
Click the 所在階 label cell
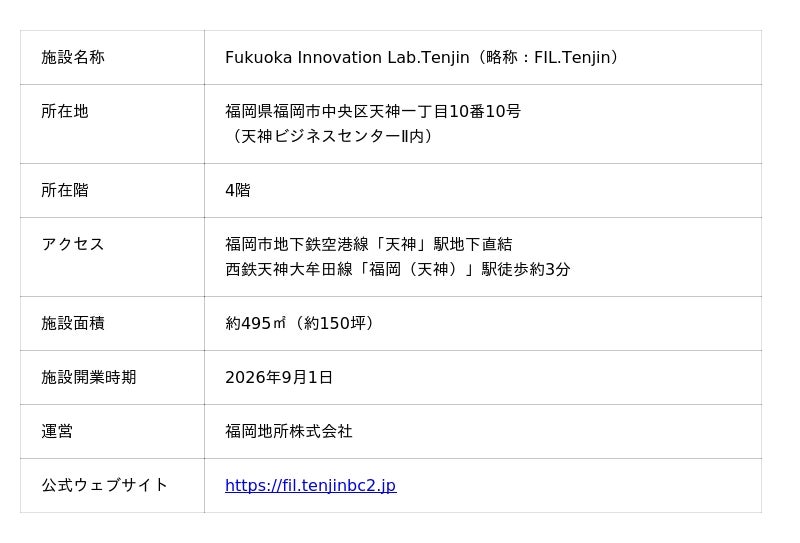click(x=112, y=190)
